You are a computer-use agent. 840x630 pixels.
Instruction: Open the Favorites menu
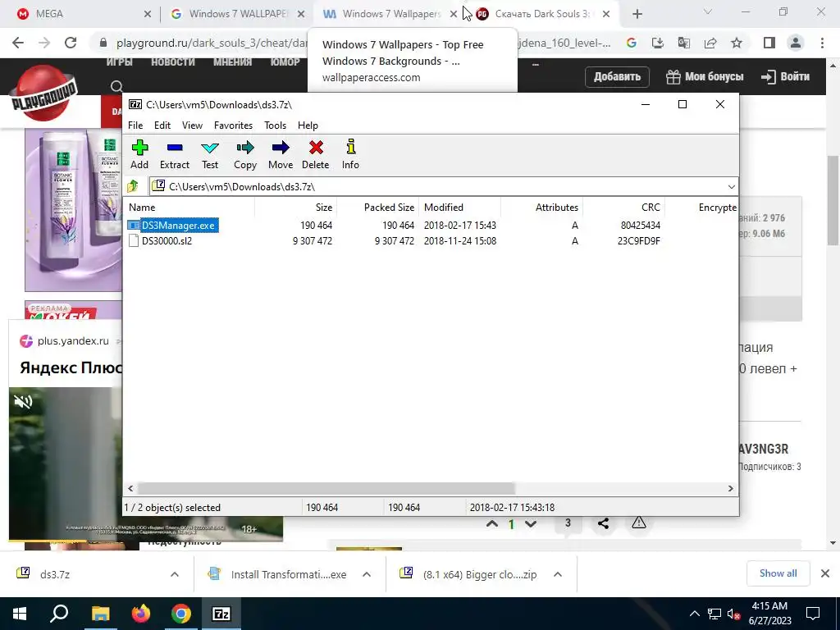point(233,126)
